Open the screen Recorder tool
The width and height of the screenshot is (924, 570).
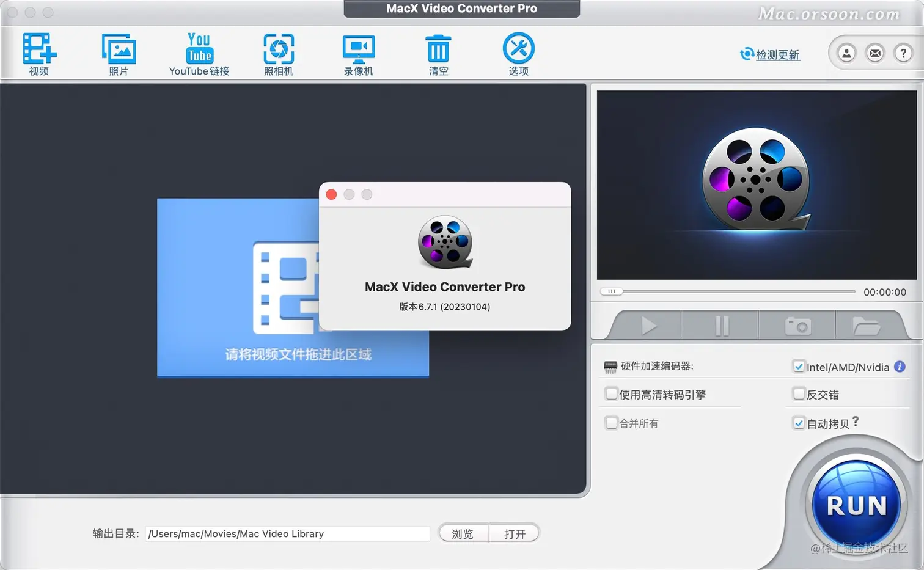[359, 49]
